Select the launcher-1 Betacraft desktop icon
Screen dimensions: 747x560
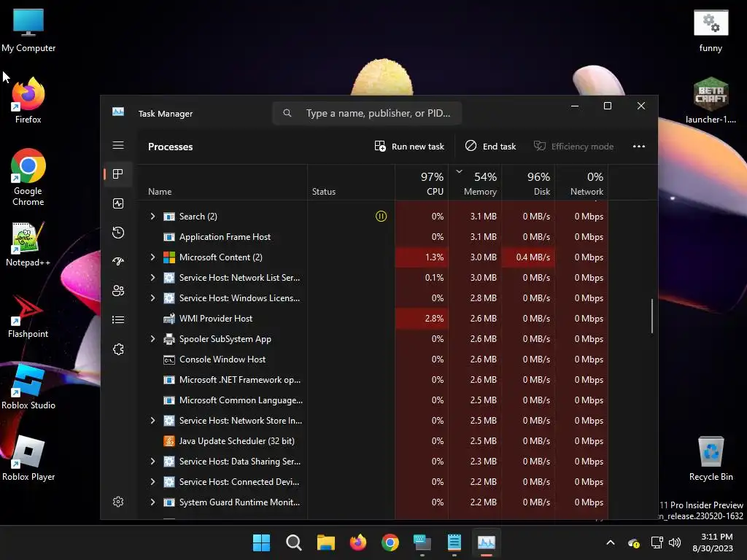(x=711, y=101)
